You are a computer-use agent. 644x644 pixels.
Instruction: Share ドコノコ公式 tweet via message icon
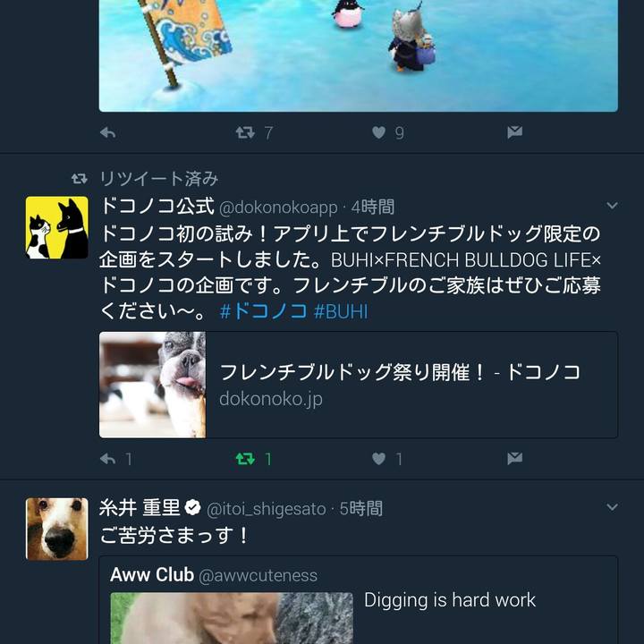[514, 458]
